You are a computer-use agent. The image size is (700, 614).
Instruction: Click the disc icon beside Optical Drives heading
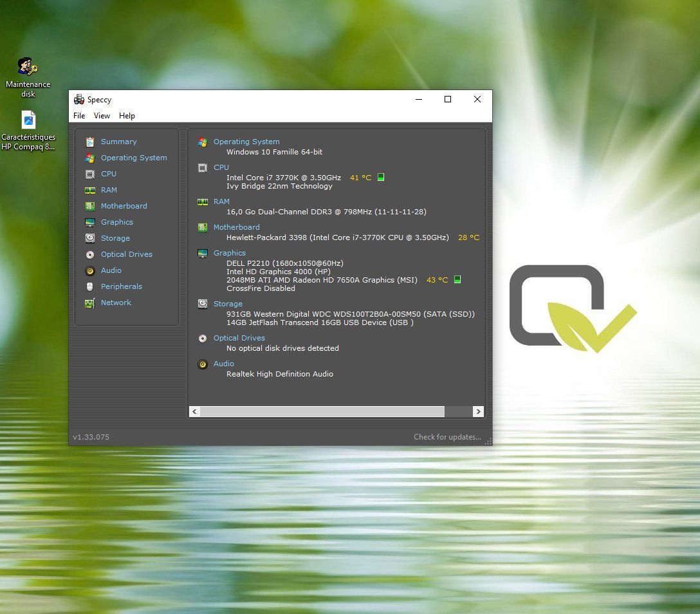[202, 338]
